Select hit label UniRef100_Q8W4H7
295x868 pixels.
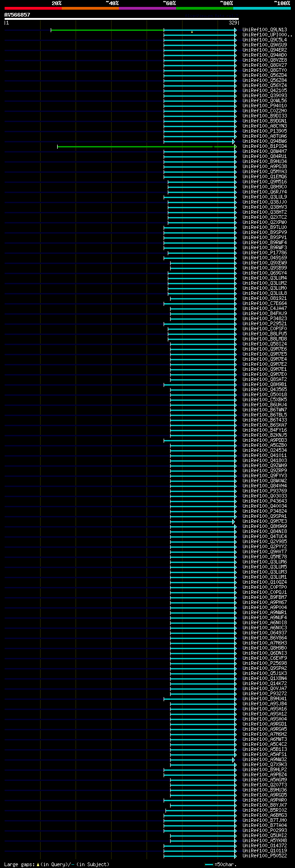(x=265, y=152)
